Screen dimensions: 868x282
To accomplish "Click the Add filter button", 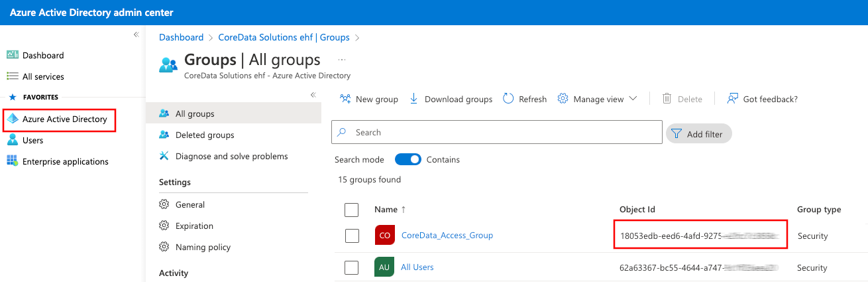I will 698,134.
